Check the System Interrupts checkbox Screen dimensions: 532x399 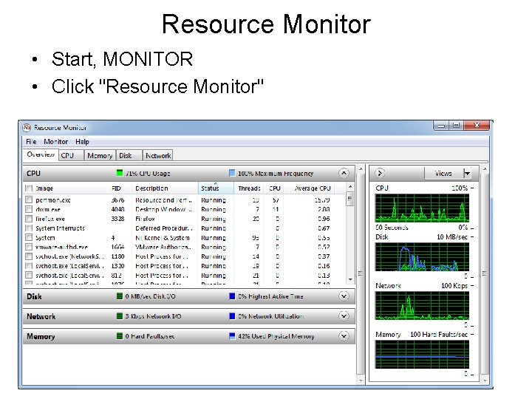point(29,228)
